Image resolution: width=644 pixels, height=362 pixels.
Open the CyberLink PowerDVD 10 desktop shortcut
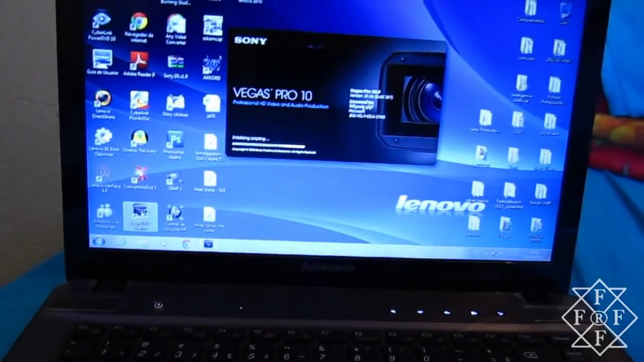[x=102, y=26]
